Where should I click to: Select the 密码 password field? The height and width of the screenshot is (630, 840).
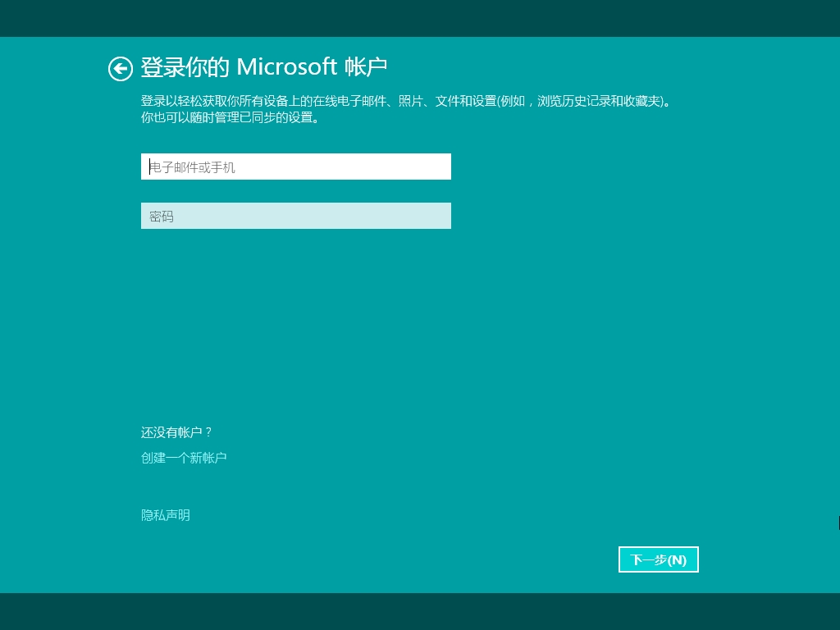[x=295, y=216]
